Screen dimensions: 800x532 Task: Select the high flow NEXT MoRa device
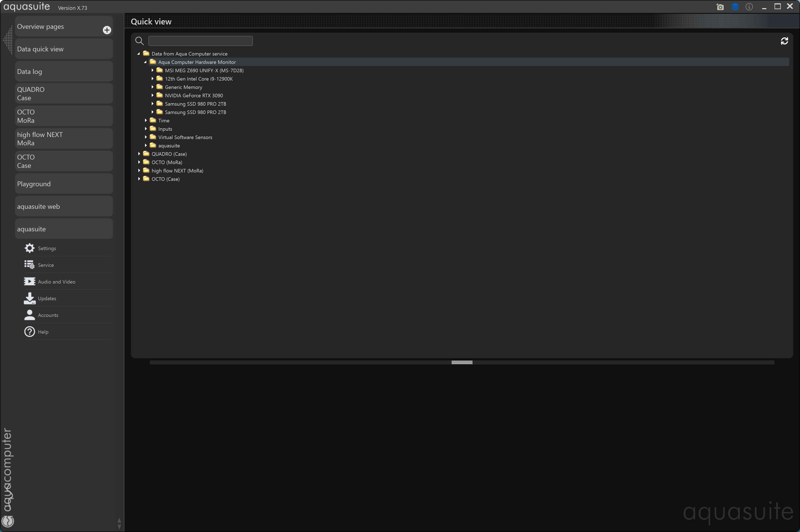64,139
